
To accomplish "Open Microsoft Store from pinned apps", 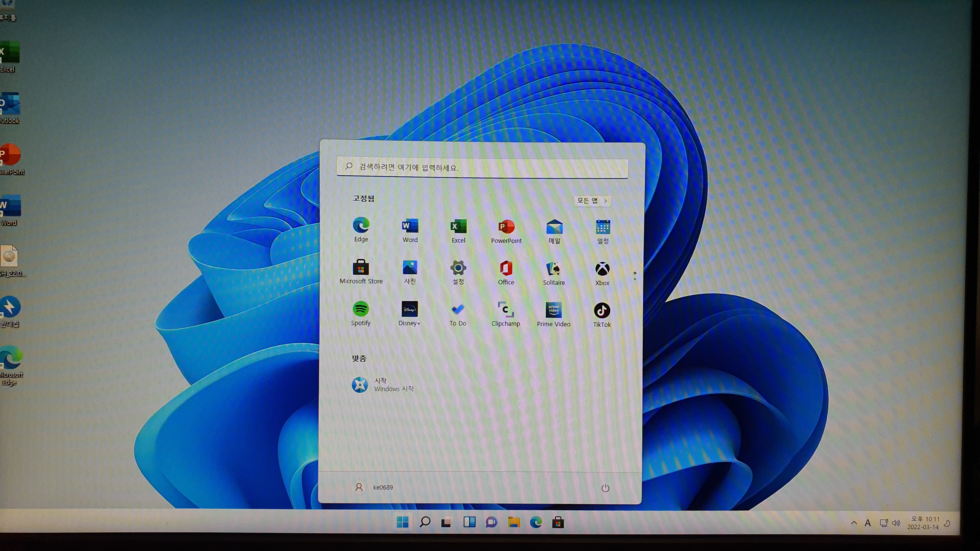I will (x=361, y=272).
